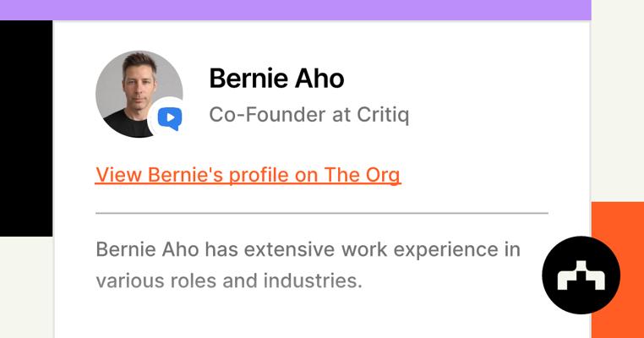Open the View Bernie's profile link

pyautogui.click(x=248, y=175)
